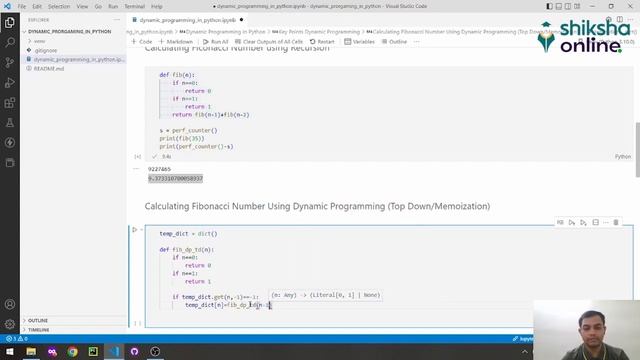640x360 pixels.
Task: Open run options arrow beside cell run button
Action: [142, 230]
